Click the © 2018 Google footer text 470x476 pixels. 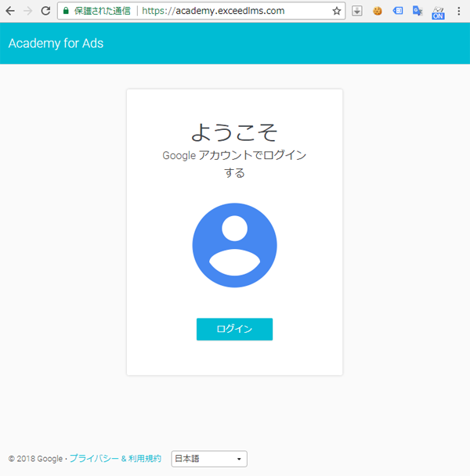(35, 459)
